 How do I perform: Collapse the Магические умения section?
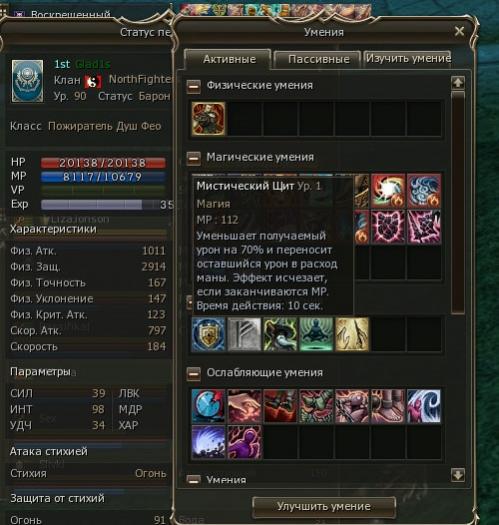pos(193,158)
